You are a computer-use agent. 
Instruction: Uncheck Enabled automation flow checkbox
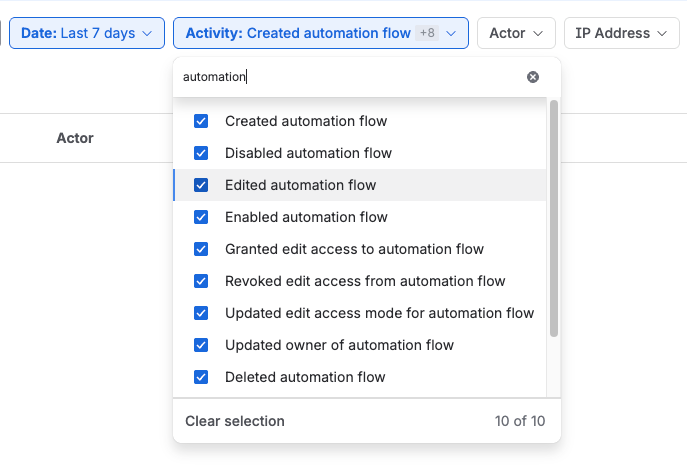[x=201, y=217]
